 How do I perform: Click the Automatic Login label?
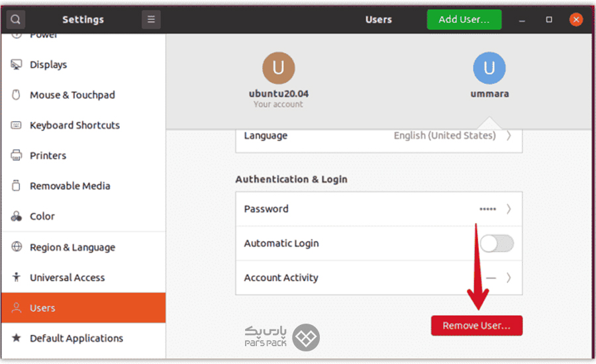pos(281,243)
